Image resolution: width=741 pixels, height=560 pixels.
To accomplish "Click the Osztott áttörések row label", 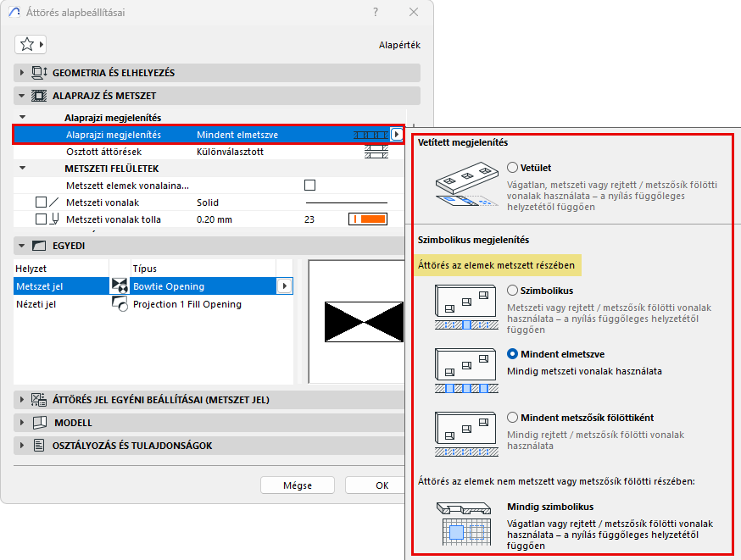I will [x=103, y=152].
